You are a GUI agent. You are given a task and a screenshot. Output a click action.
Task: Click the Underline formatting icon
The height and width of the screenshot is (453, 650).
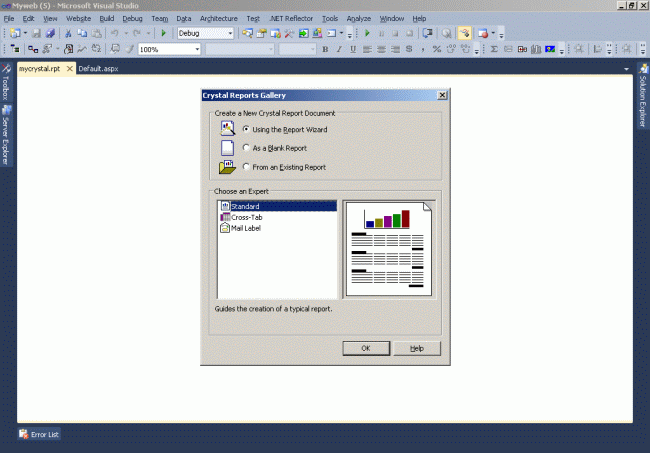(353, 49)
